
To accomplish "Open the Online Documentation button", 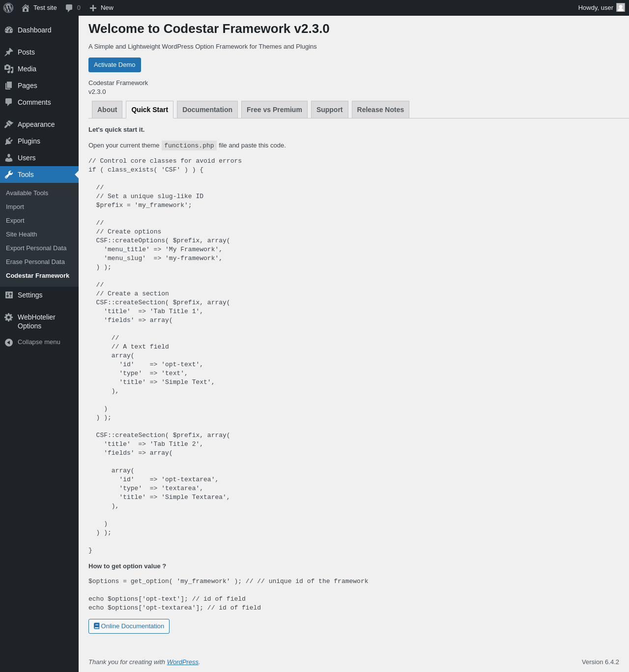I will click(129, 626).
